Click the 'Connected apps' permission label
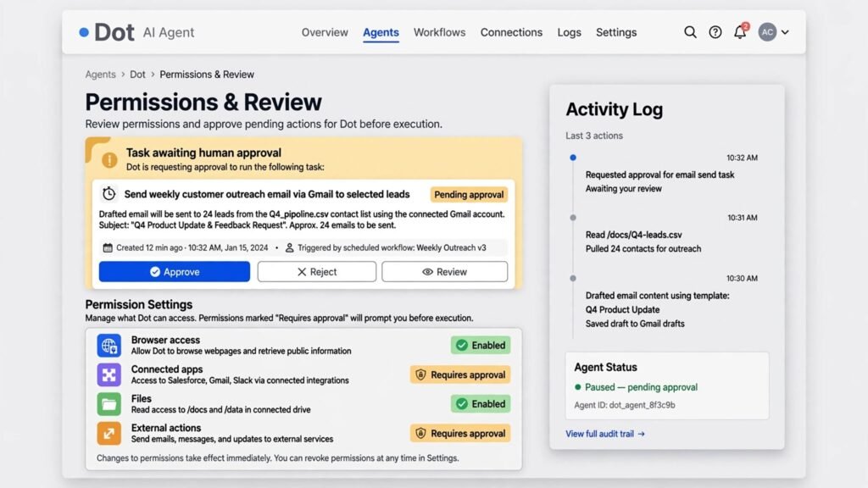 [167, 369]
